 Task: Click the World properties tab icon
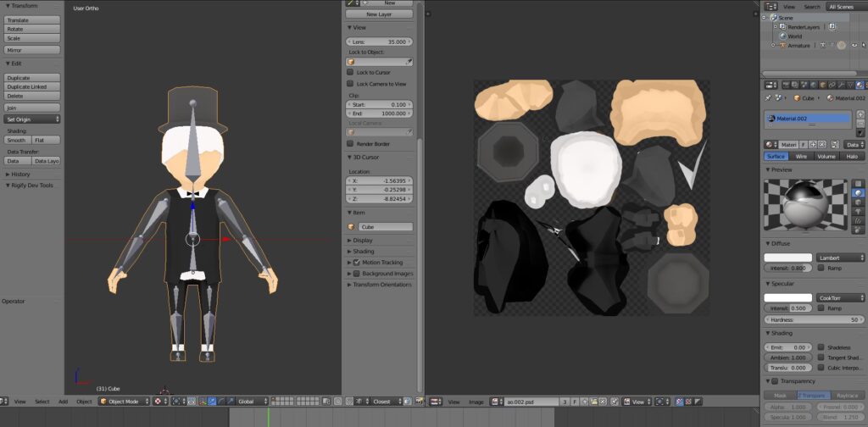[814, 86]
